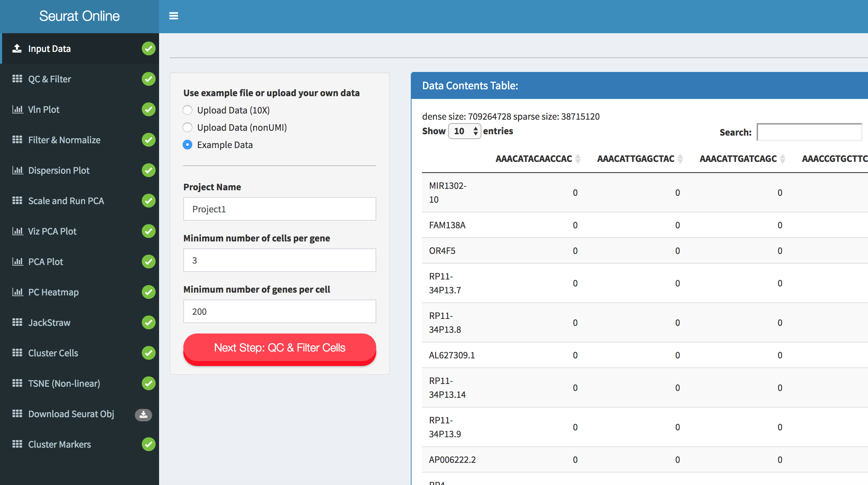This screenshot has width=868, height=485.
Task: Open the Show entries count dropdown
Action: 464,131
